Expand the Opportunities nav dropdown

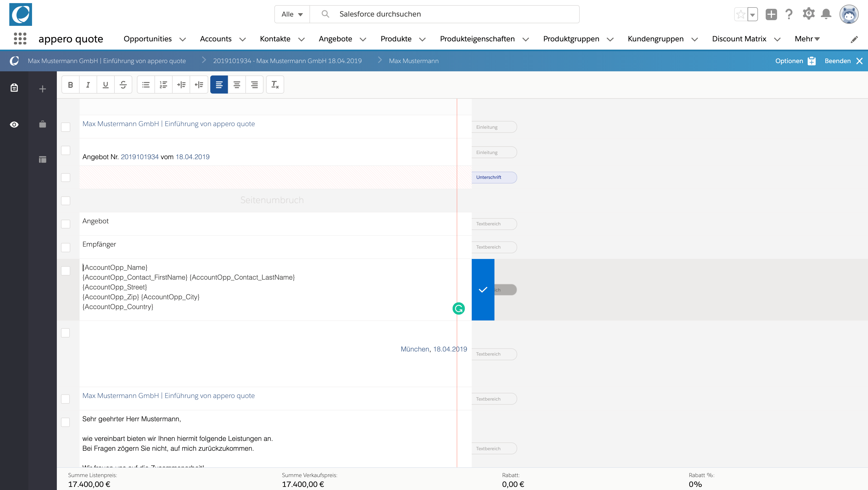(x=183, y=40)
